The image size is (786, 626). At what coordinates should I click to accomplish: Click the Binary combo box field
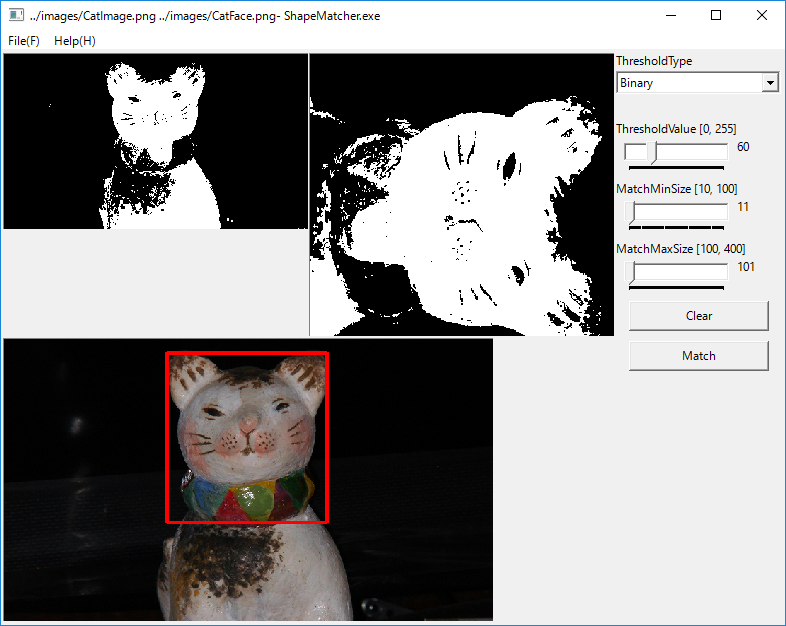[x=697, y=82]
